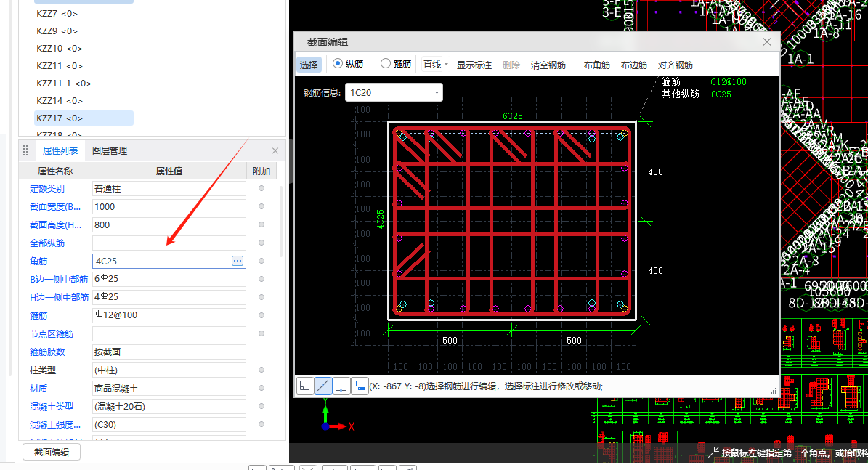Screen dimensions: 868x470
Task: Toggle 附加 option for 材质 row
Action: point(261,388)
